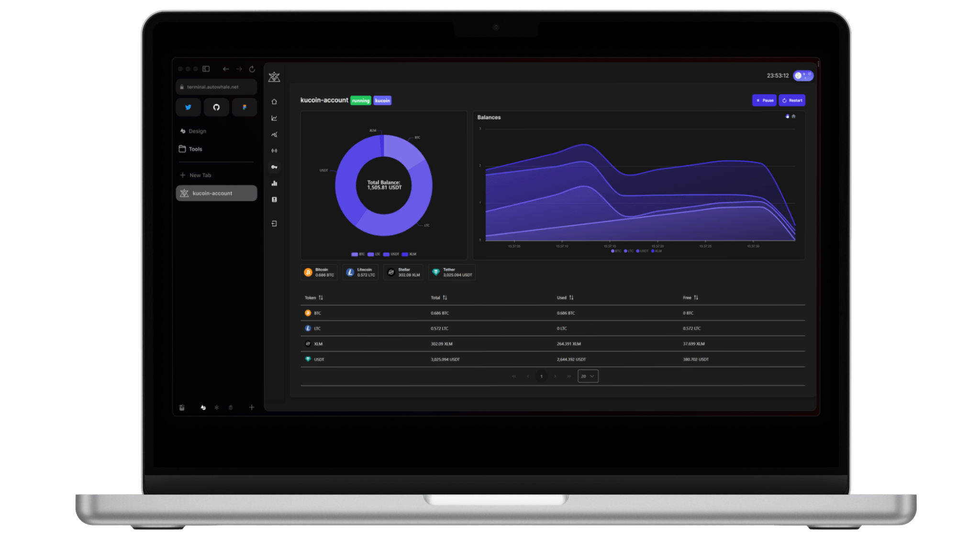
Task: Select the kucoin-account tab
Action: (x=216, y=193)
